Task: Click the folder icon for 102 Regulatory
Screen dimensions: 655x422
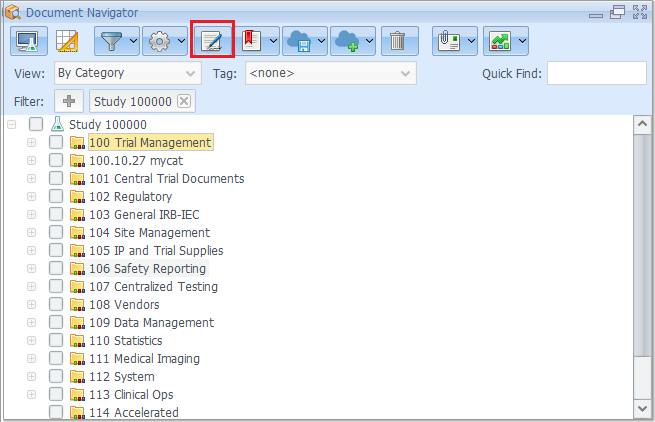Action: click(77, 197)
